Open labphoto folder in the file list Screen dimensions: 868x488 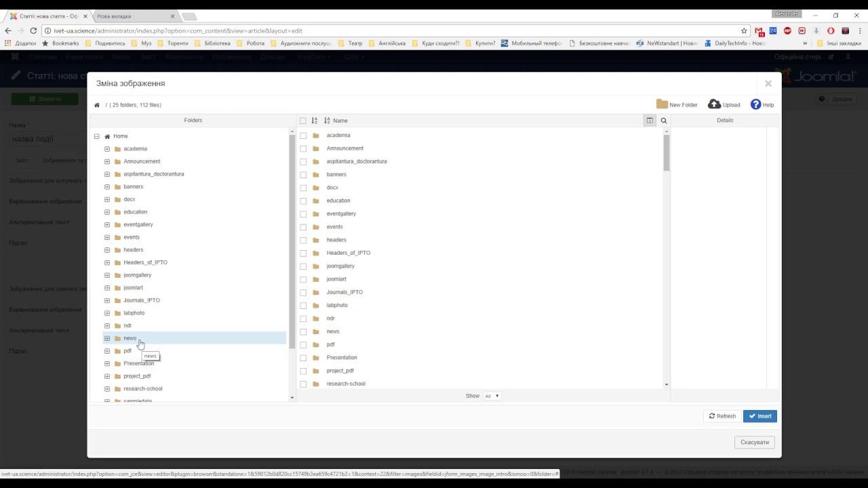tap(337, 305)
